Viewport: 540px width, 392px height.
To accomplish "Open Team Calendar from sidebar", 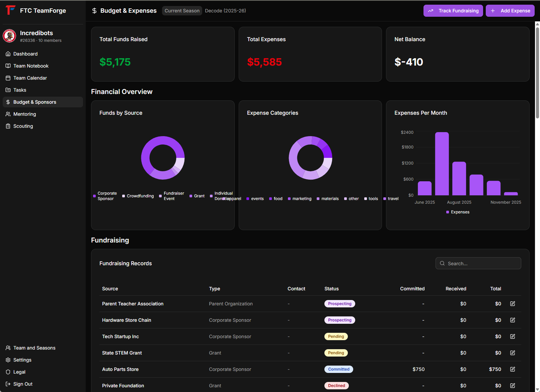I will 30,78.
